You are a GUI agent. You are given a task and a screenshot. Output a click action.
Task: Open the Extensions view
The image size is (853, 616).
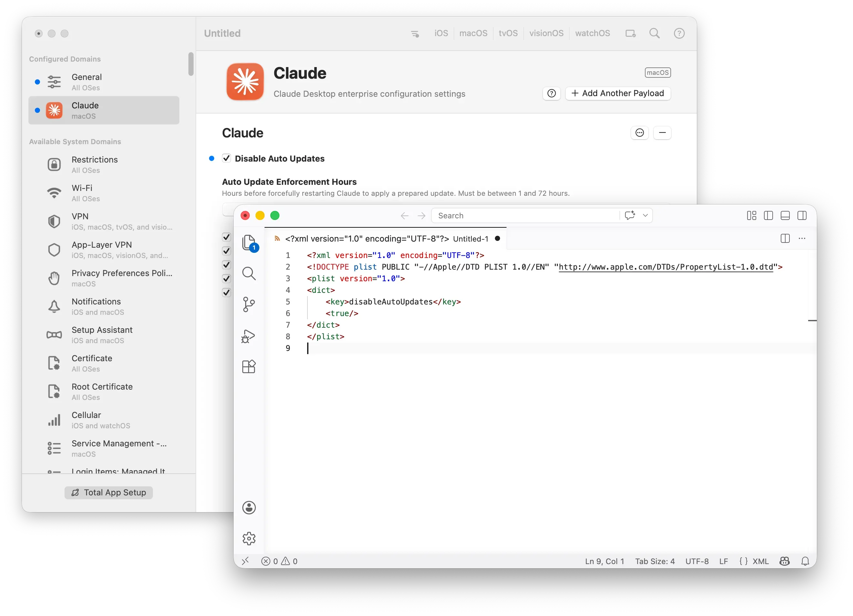click(x=249, y=366)
